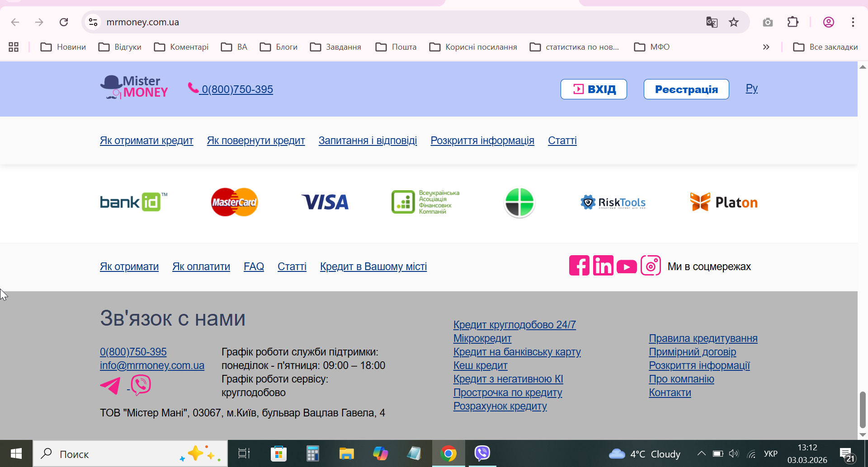
Task: Reload the page in Chrome
Action: click(x=64, y=22)
